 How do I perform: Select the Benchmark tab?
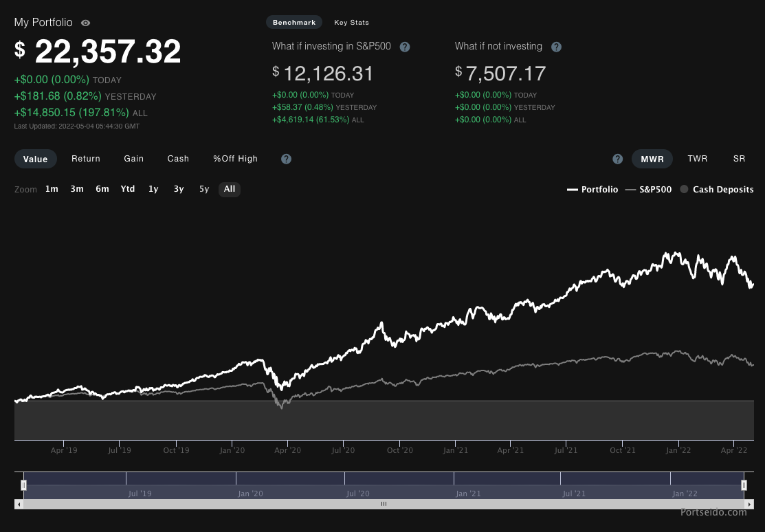coord(293,22)
